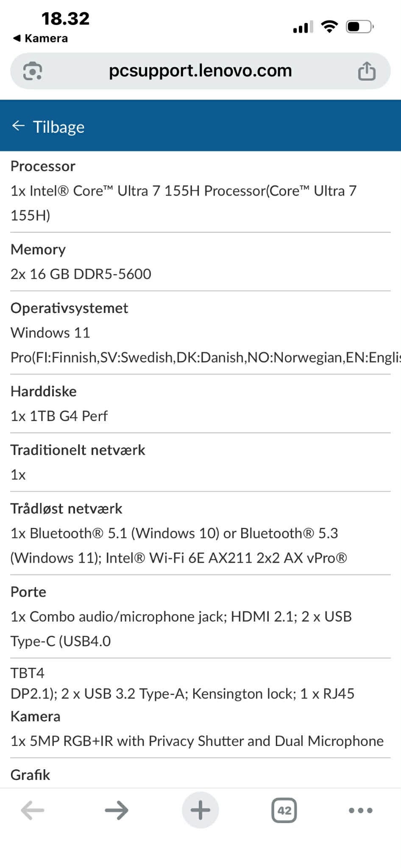Tap the Tilbage back arrow icon
Image resolution: width=401 pixels, height=868 pixels.
pos(19,126)
